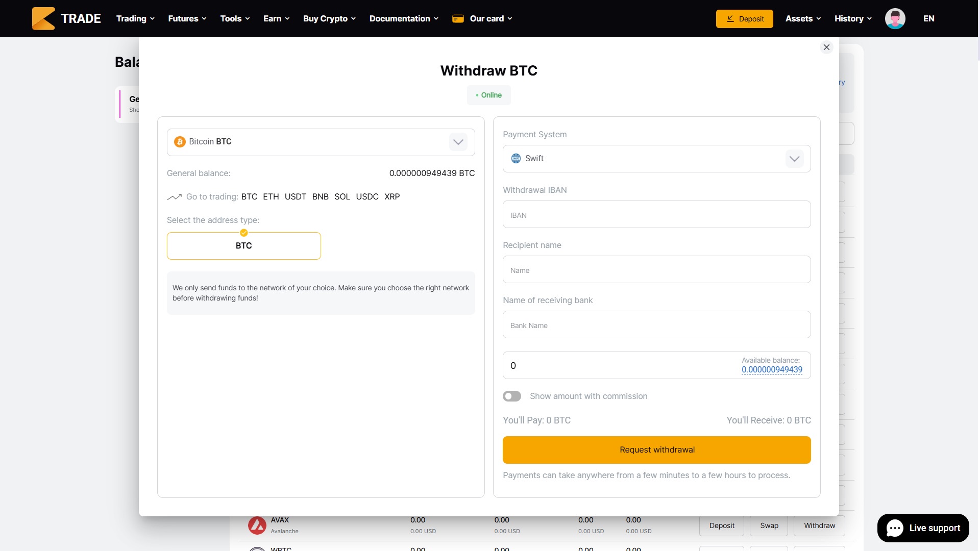
Task: Click the Bitcoin coin icon in selector
Action: pos(180,142)
